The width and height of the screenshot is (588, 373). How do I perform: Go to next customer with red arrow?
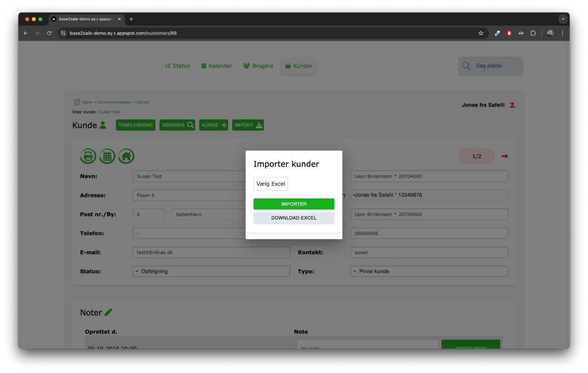(504, 156)
